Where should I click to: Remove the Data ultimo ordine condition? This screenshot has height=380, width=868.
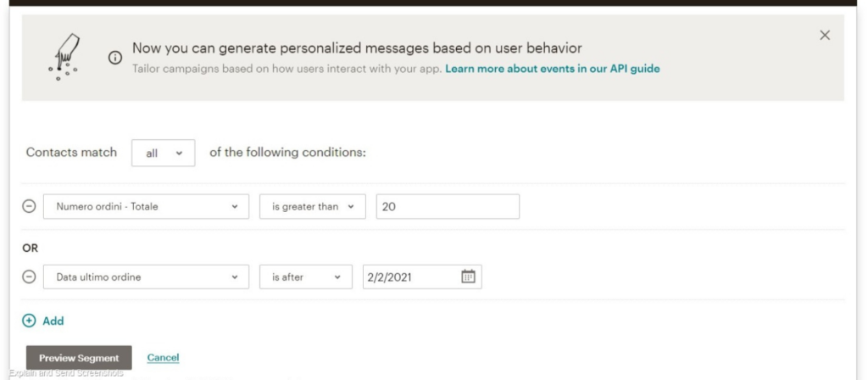[x=29, y=277]
